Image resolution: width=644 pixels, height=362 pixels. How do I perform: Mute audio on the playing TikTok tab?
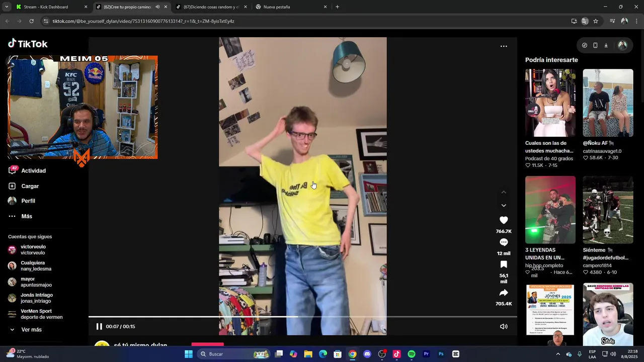[x=157, y=7]
